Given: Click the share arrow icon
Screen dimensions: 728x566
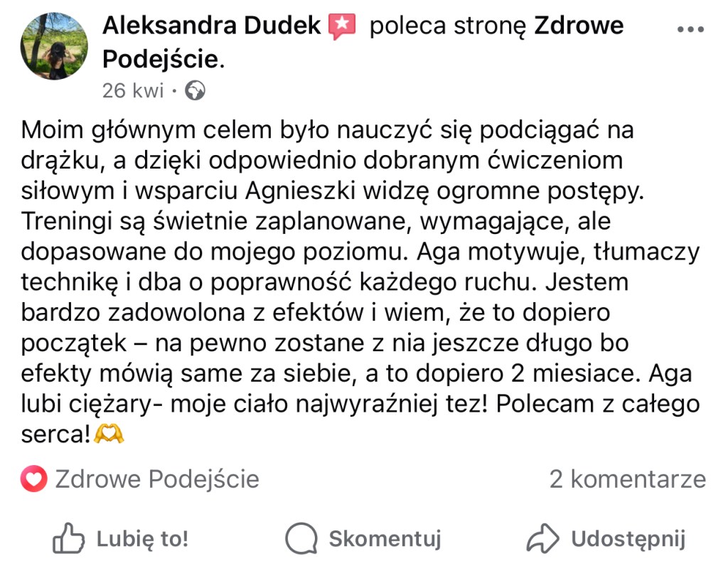Looking at the screenshot, I should [543, 538].
